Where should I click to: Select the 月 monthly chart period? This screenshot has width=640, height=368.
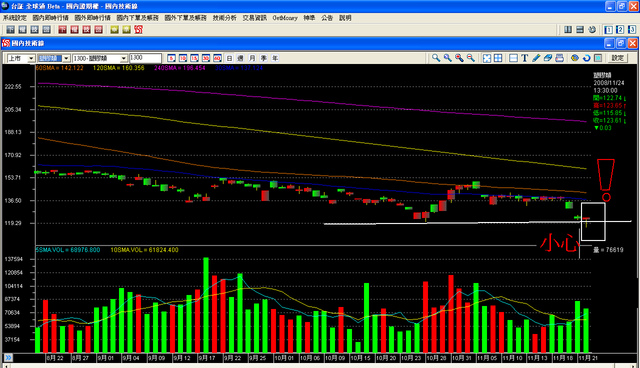pos(252,58)
